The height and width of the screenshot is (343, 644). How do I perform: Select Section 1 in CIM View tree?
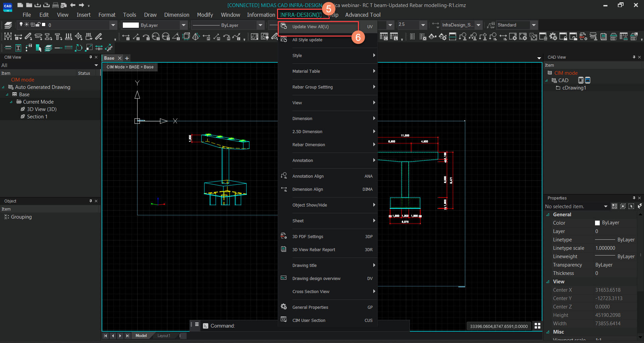[37, 117]
